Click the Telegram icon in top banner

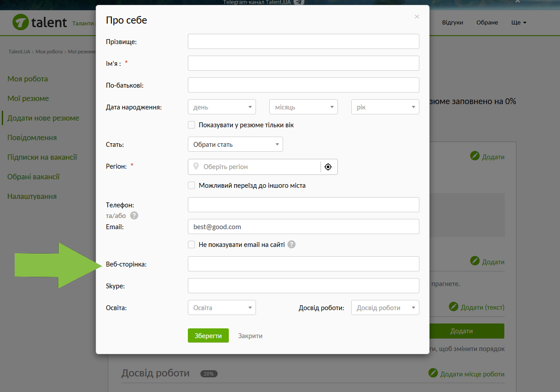[x=300, y=2]
